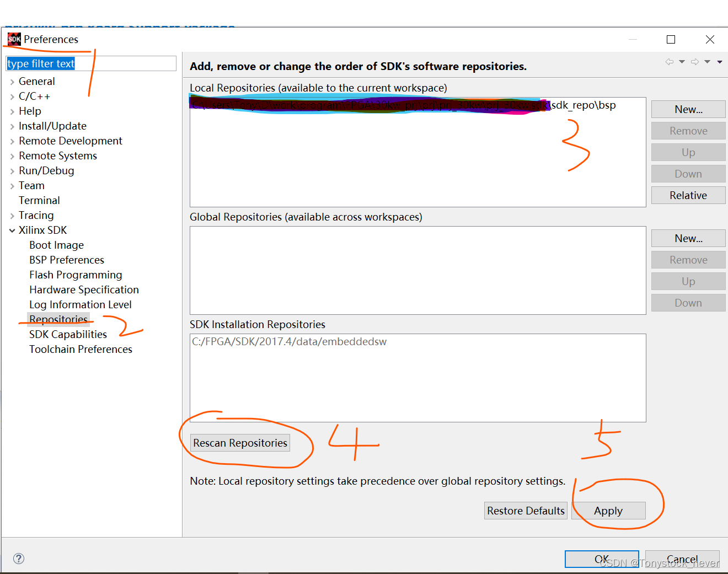Image resolution: width=728 pixels, height=574 pixels.
Task: Click New... for Global Repositories
Action: [x=688, y=238]
